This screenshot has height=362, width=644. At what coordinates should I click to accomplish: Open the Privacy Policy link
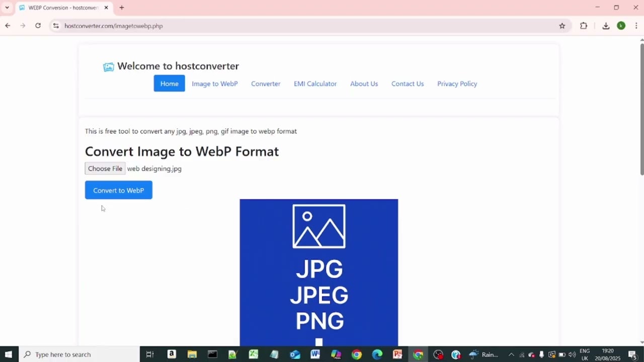(457, 83)
